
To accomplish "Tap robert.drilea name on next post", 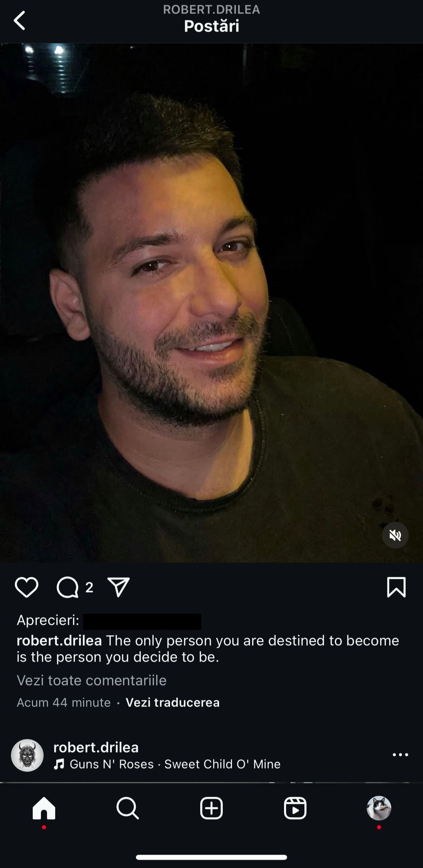I will click(x=96, y=747).
